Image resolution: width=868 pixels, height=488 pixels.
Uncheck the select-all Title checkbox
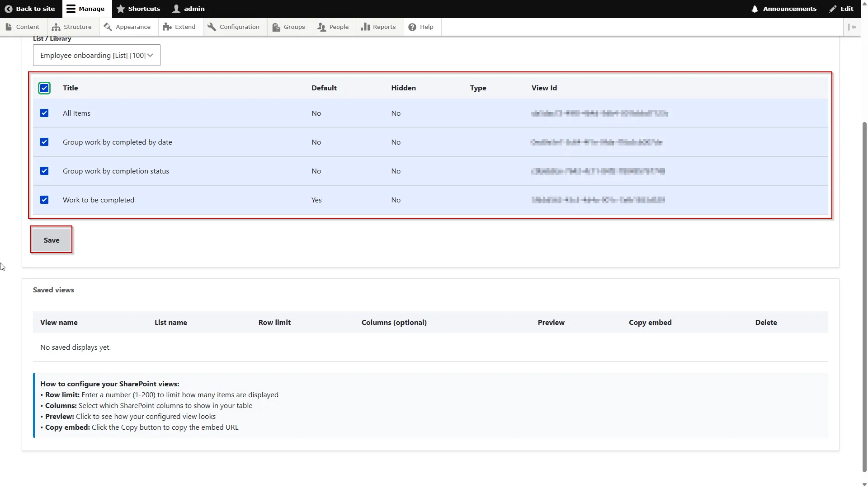coord(44,88)
